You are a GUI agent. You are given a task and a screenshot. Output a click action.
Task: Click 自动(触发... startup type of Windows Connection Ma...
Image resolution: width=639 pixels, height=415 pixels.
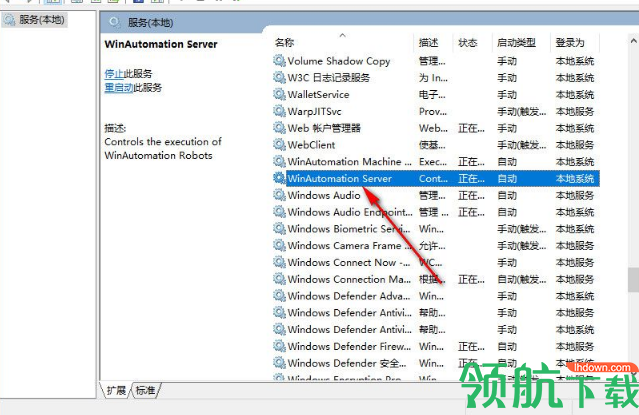pyautogui.click(x=522, y=279)
